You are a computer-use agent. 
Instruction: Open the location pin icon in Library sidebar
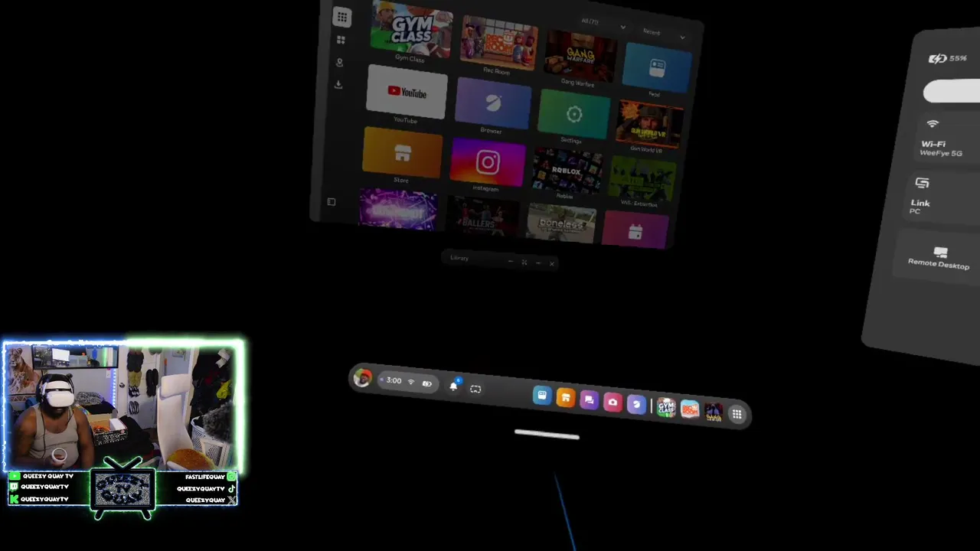[340, 62]
